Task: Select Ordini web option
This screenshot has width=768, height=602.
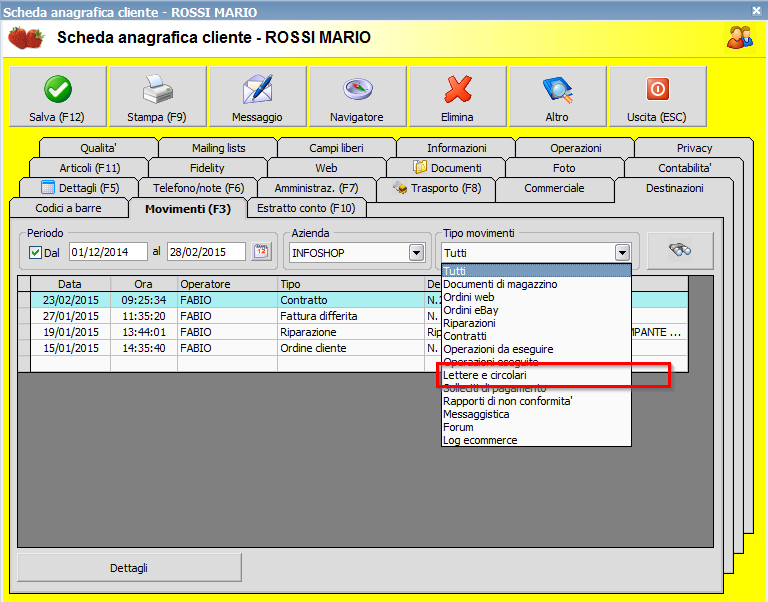Action: pyautogui.click(x=536, y=297)
